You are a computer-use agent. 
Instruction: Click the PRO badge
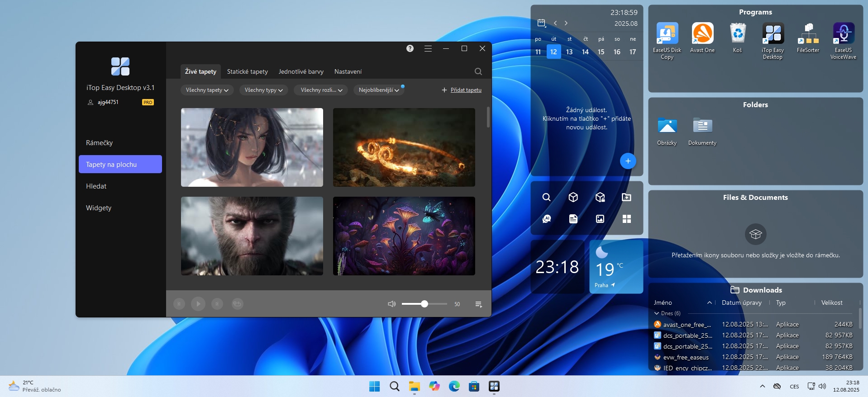pyautogui.click(x=148, y=102)
